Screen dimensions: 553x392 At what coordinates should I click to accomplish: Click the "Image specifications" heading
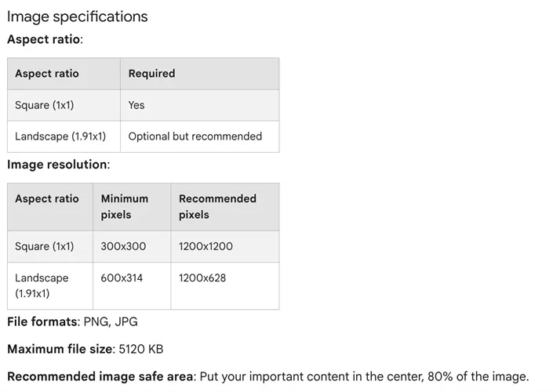(x=77, y=16)
